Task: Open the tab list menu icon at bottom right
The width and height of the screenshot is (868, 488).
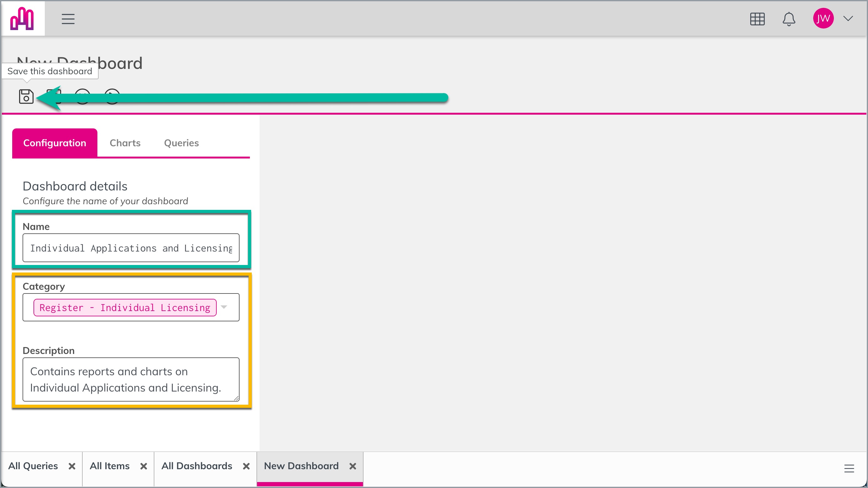Action: [x=849, y=468]
